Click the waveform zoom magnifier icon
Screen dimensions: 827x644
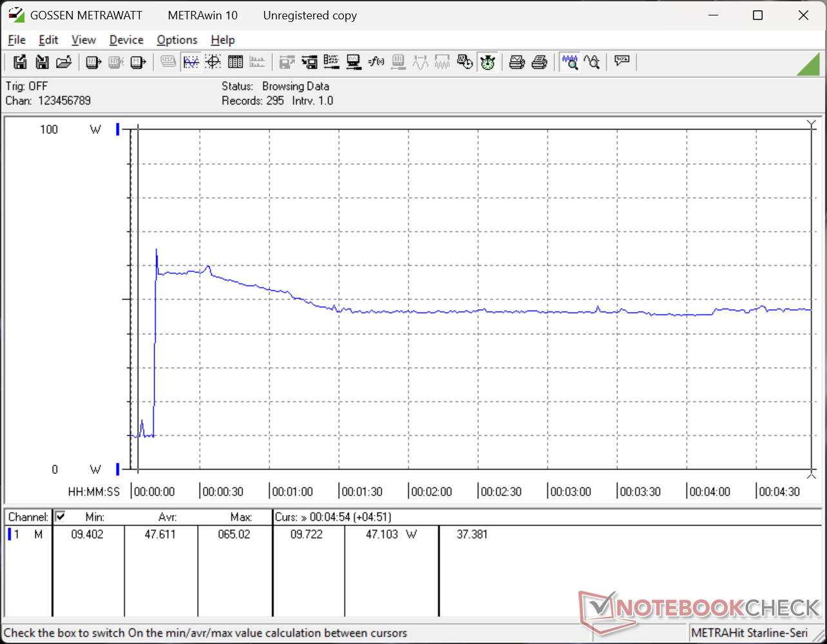(569, 62)
